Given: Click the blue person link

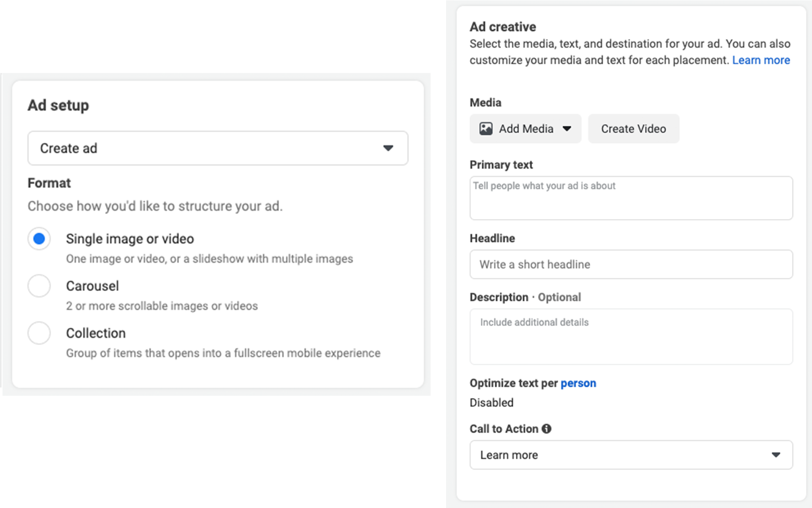Looking at the screenshot, I should click(578, 383).
